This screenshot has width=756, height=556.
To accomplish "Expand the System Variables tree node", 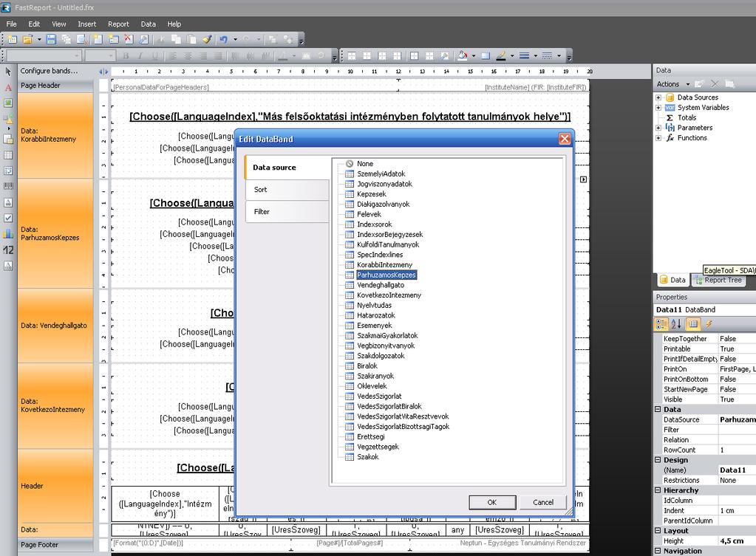I will pyautogui.click(x=658, y=108).
